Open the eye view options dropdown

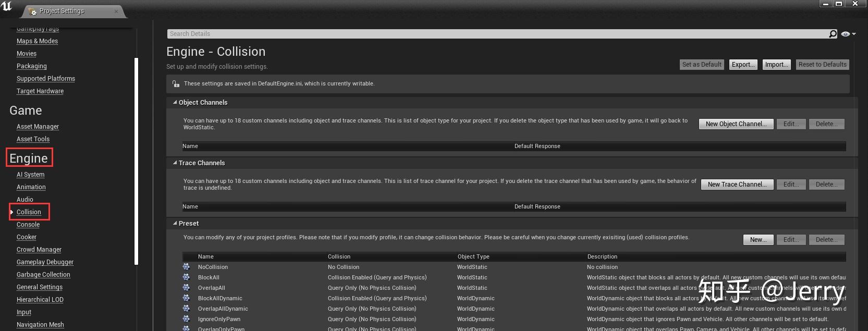pyautogui.click(x=848, y=34)
